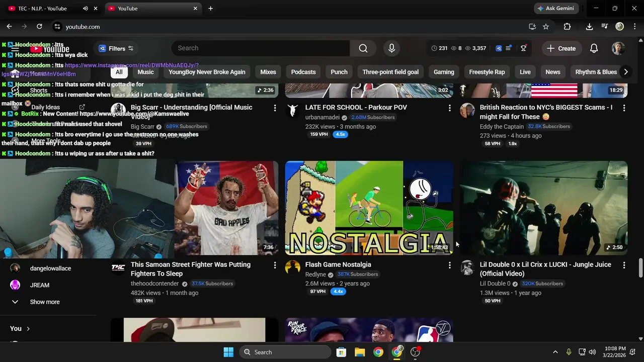
Task: Click the page vertical scrollbar thumb
Action: tap(640, 267)
